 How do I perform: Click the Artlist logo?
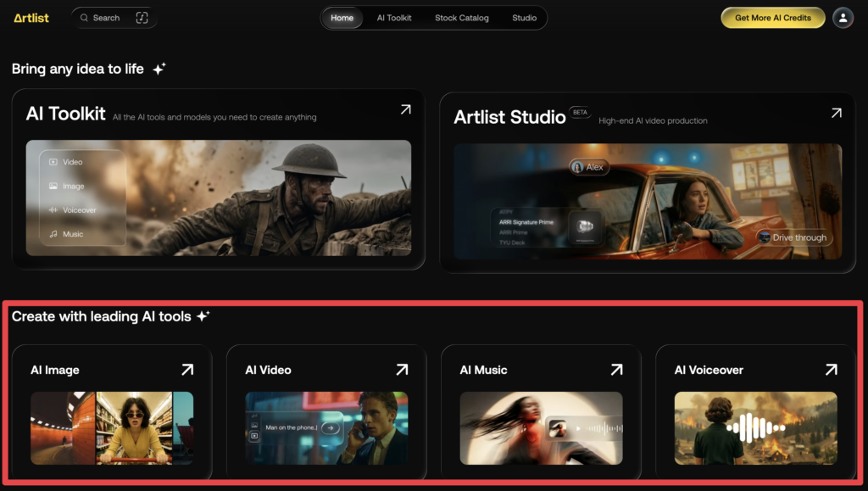[31, 18]
